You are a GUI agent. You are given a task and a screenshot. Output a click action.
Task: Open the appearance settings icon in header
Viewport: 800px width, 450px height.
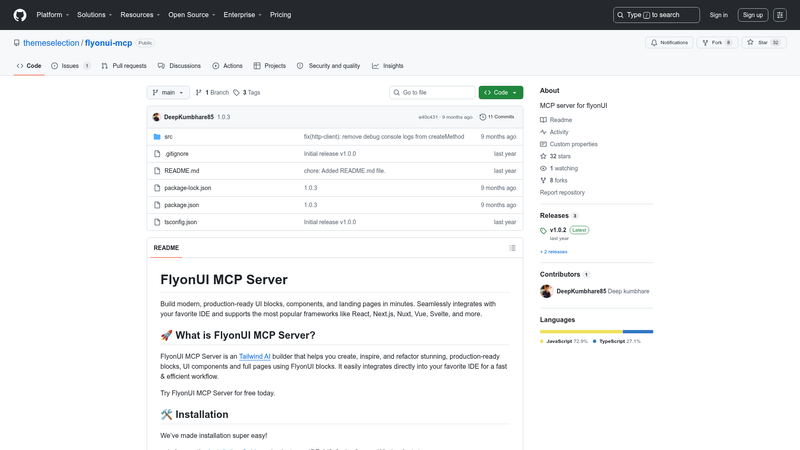point(780,15)
